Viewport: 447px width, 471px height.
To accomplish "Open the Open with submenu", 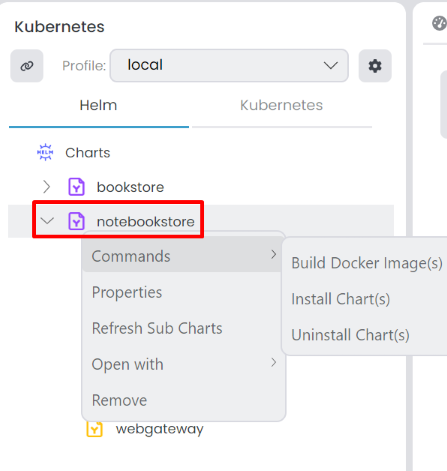I will [184, 364].
